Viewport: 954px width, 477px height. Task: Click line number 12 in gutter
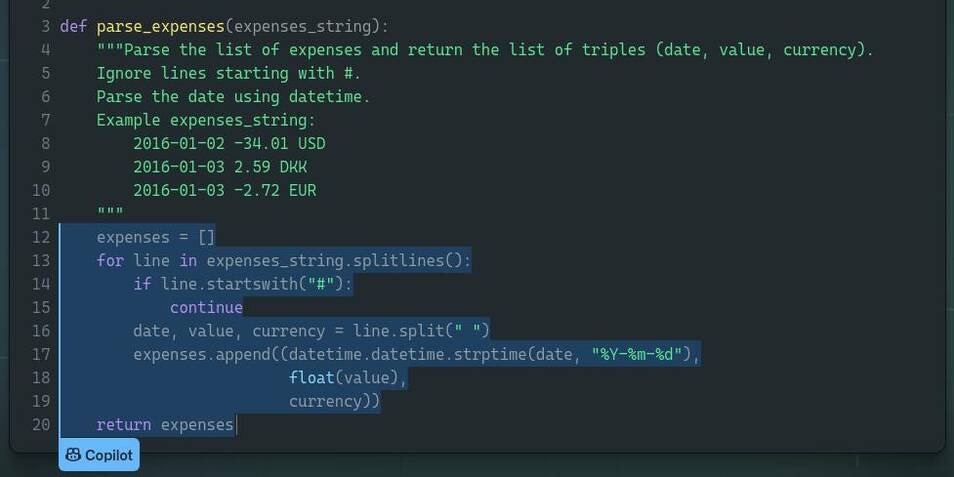click(41, 237)
